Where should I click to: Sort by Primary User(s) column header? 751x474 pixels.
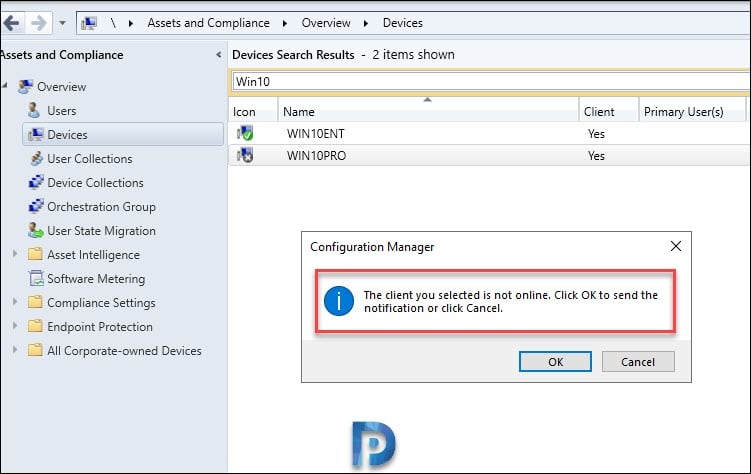click(x=693, y=112)
